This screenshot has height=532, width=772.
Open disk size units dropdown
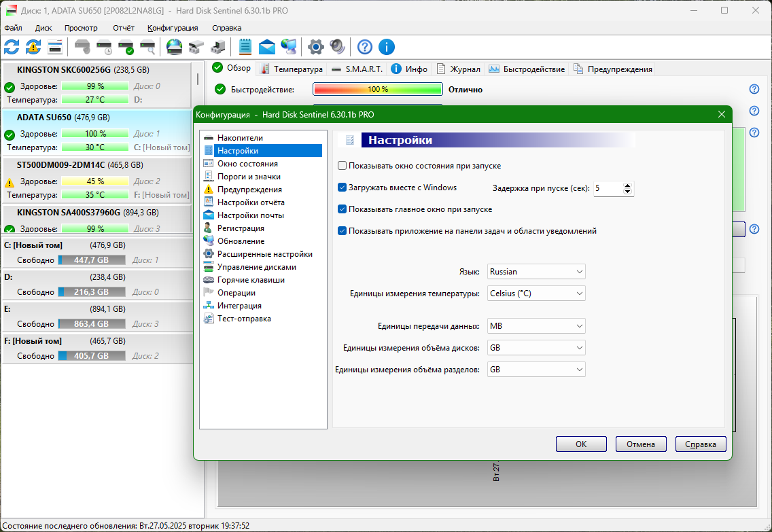click(x=536, y=347)
